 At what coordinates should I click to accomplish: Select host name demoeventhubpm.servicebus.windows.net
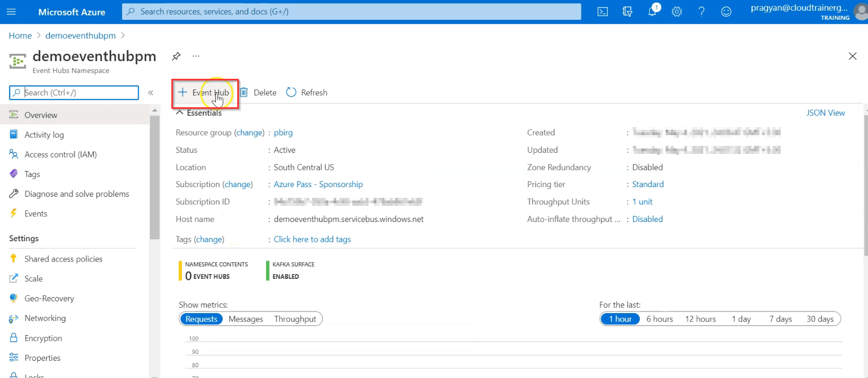[x=349, y=219]
